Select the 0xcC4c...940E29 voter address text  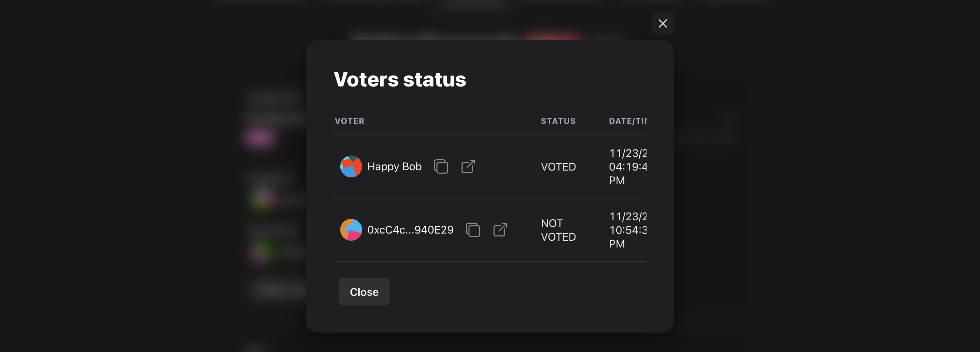[410, 229]
